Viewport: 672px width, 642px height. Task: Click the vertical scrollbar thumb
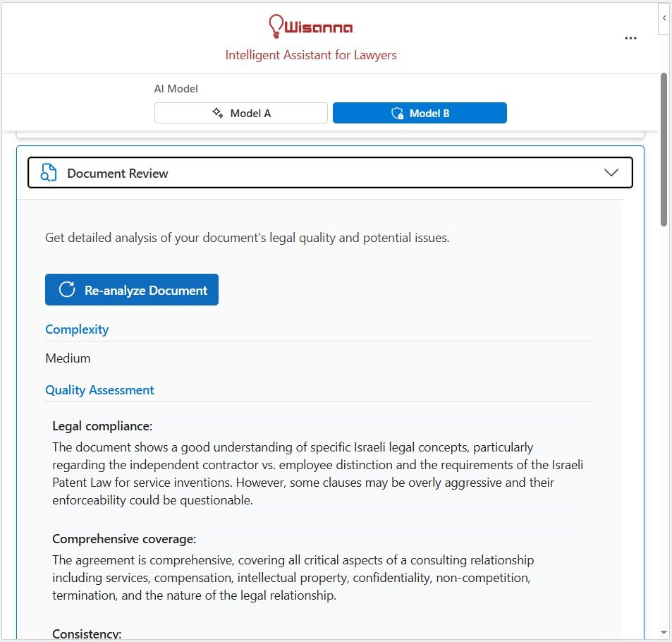coord(664,148)
